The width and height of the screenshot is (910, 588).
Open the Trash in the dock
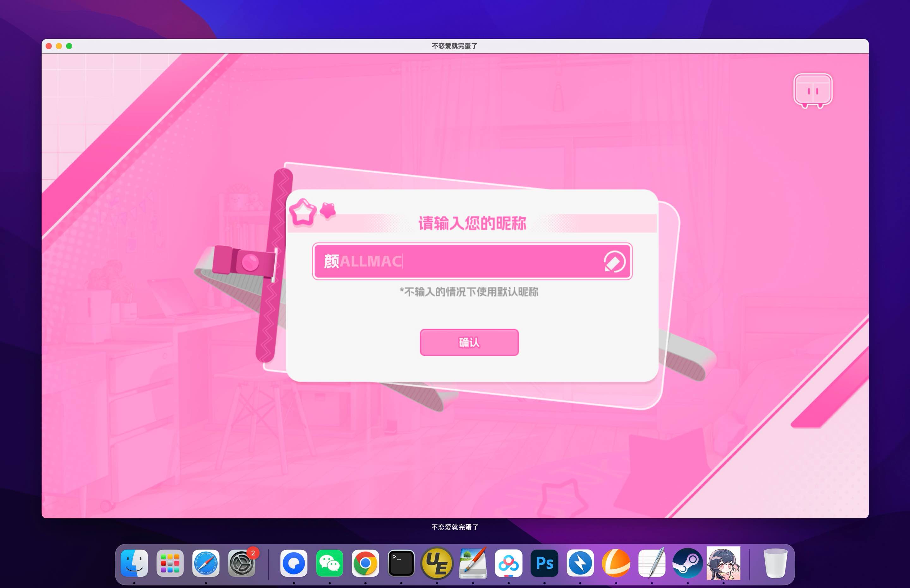coord(775,563)
